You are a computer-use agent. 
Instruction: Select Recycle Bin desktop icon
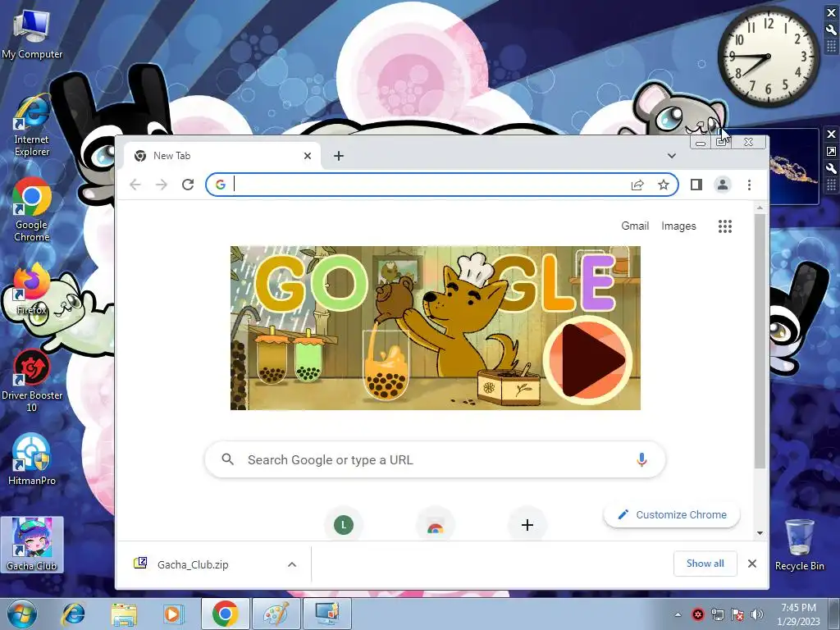click(x=799, y=545)
